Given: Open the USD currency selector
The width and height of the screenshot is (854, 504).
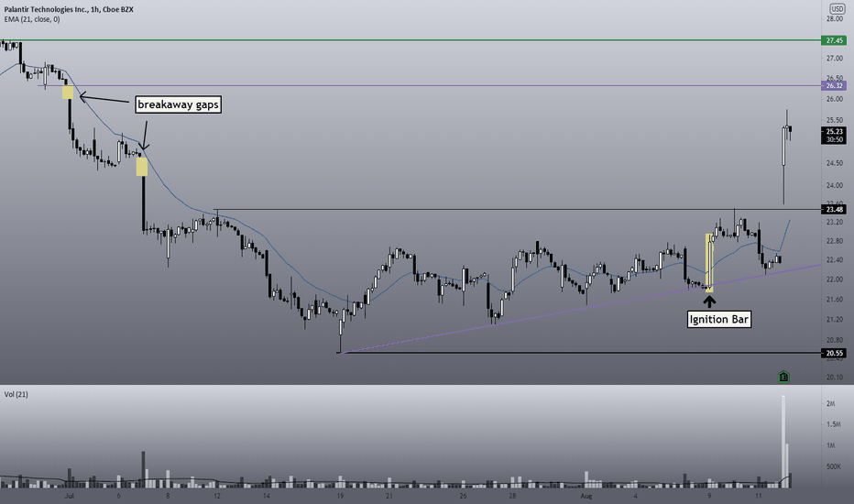Looking at the screenshot, I should coord(837,9).
